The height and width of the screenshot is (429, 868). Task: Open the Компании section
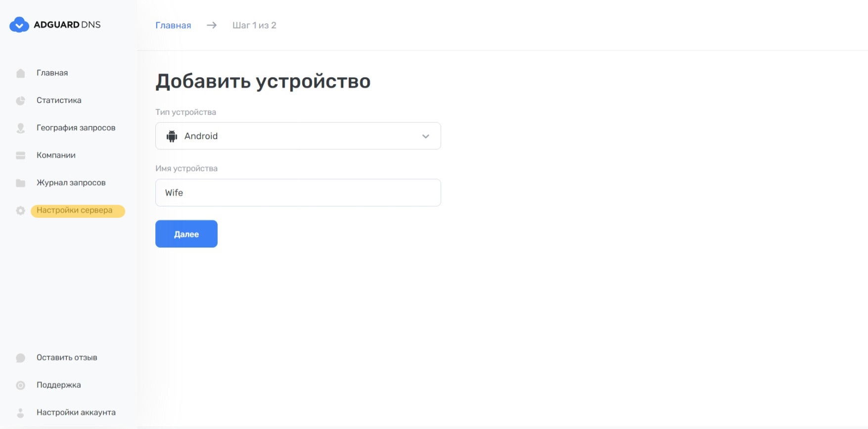point(56,155)
